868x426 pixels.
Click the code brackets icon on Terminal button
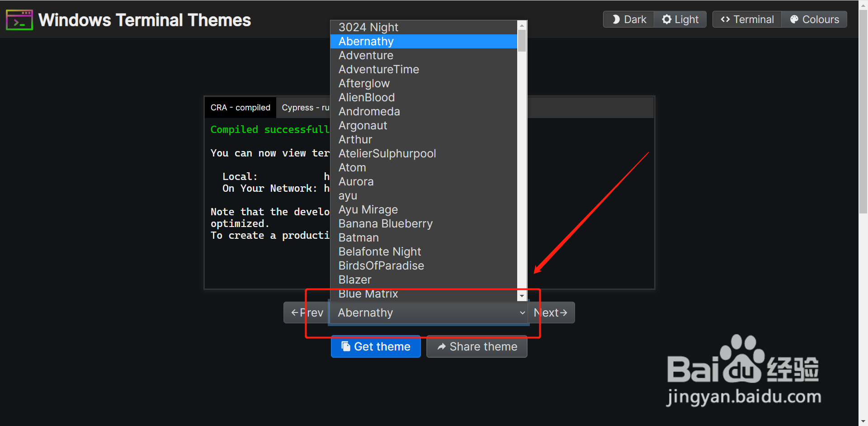pyautogui.click(x=726, y=19)
